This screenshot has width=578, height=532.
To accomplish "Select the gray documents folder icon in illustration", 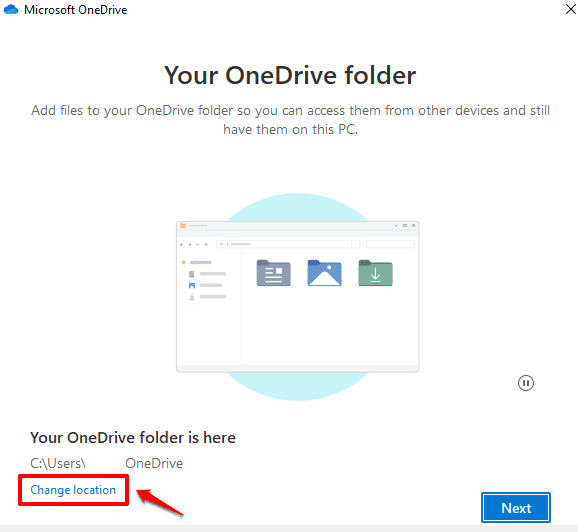I will (274, 273).
